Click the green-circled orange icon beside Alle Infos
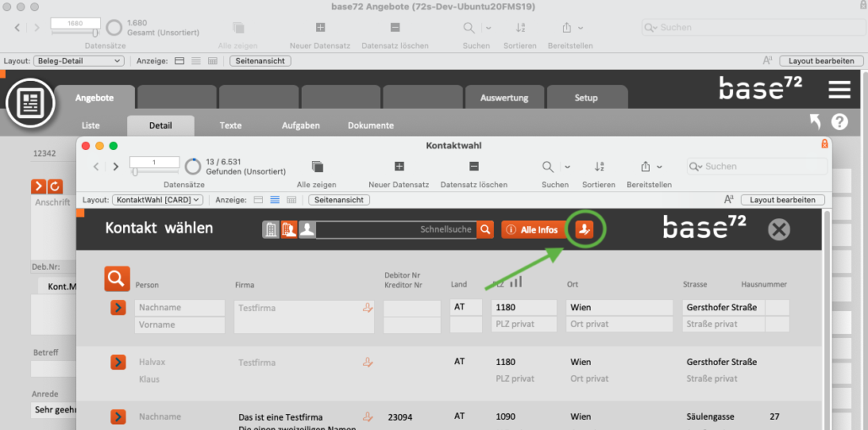 585,229
